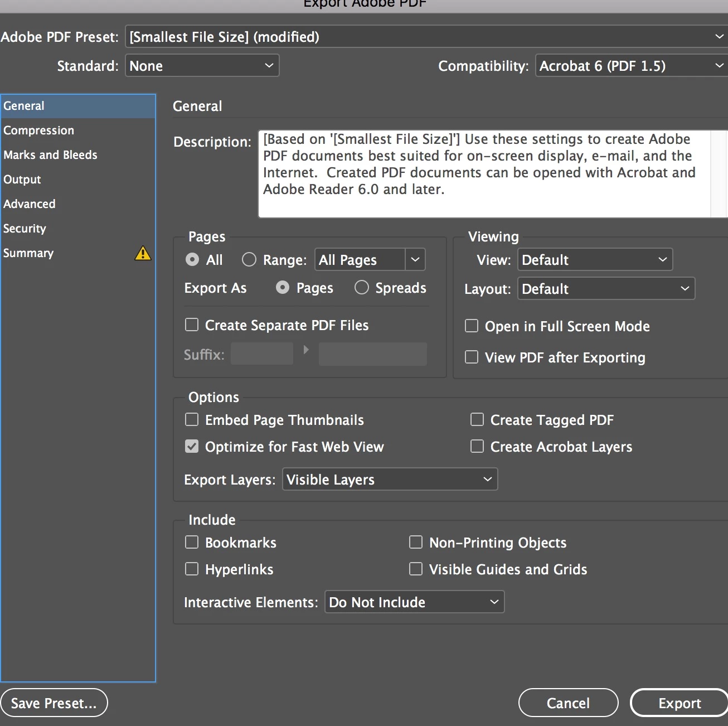Open the Compatibility Acrobat 6 dropdown

coord(632,66)
